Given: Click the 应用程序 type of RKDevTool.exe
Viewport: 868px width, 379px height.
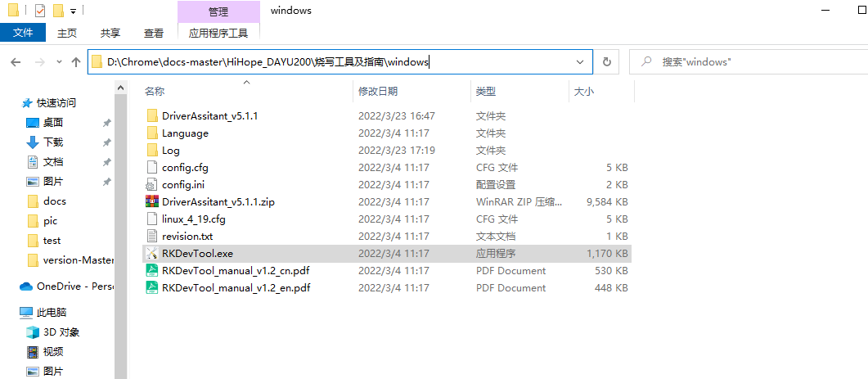Looking at the screenshot, I should click(496, 253).
